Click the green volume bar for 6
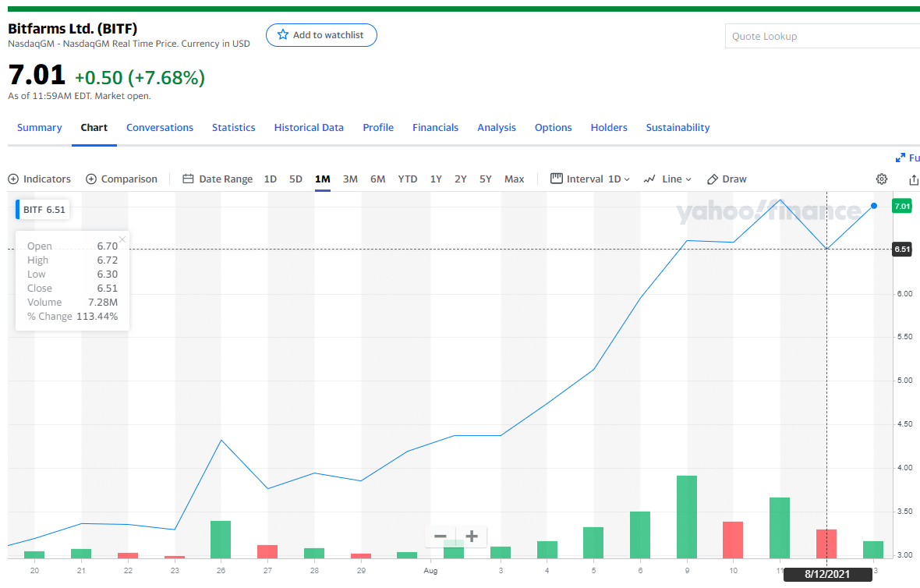This screenshot has height=588, width=920. coord(640,535)
